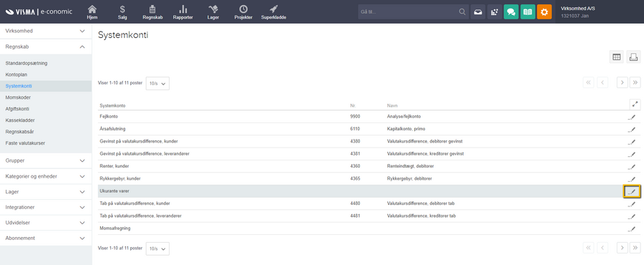This screenshot has width=644, height=265.
Task: Go to next page, top pager
Action: coord(623,82)
